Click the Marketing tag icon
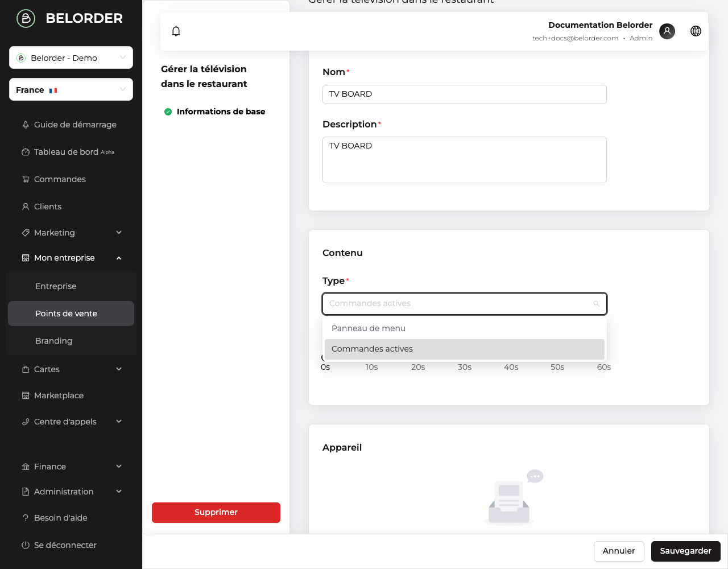The image size is (728, 569). pos(26,233)
